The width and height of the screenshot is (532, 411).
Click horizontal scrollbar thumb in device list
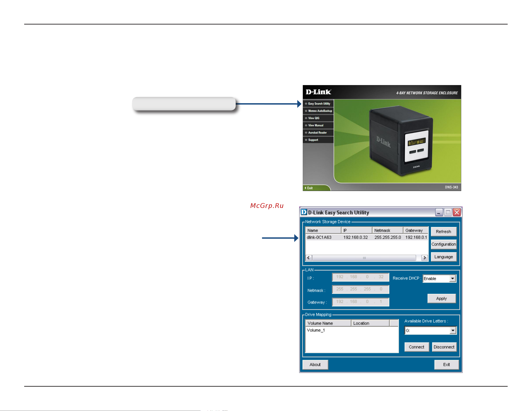point(364,258)
